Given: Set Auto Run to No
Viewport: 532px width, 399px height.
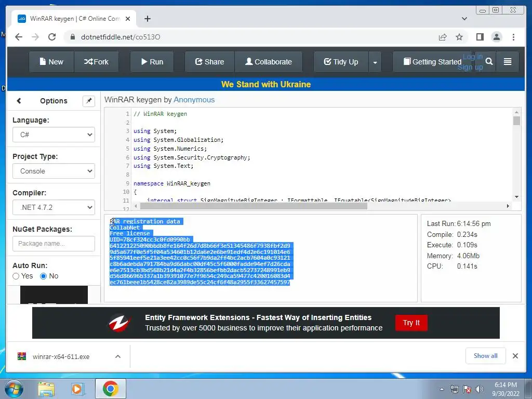Looking at the screenshot, I should [43, 276].
